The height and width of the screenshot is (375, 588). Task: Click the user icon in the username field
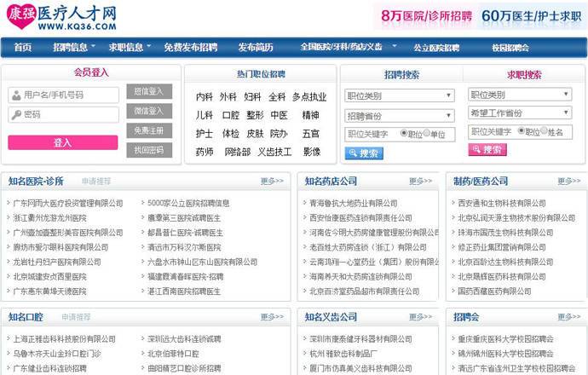pos(16,95)
